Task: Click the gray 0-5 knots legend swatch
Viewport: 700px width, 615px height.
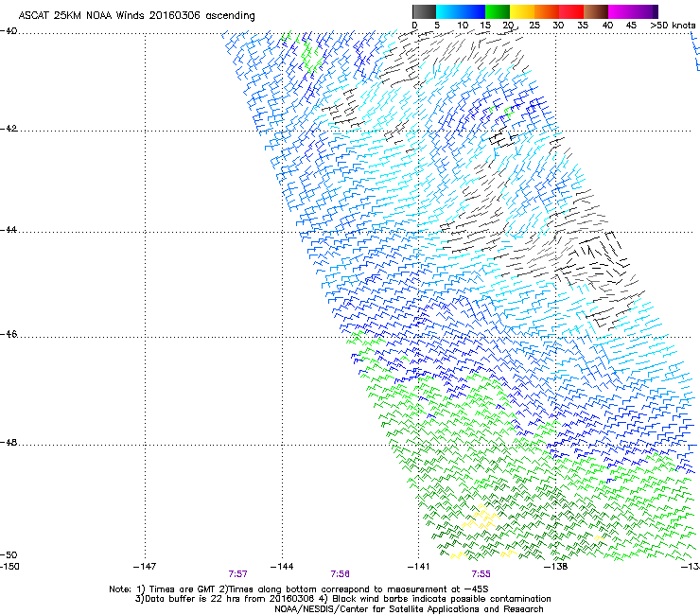Action: (x=424, y=11)
